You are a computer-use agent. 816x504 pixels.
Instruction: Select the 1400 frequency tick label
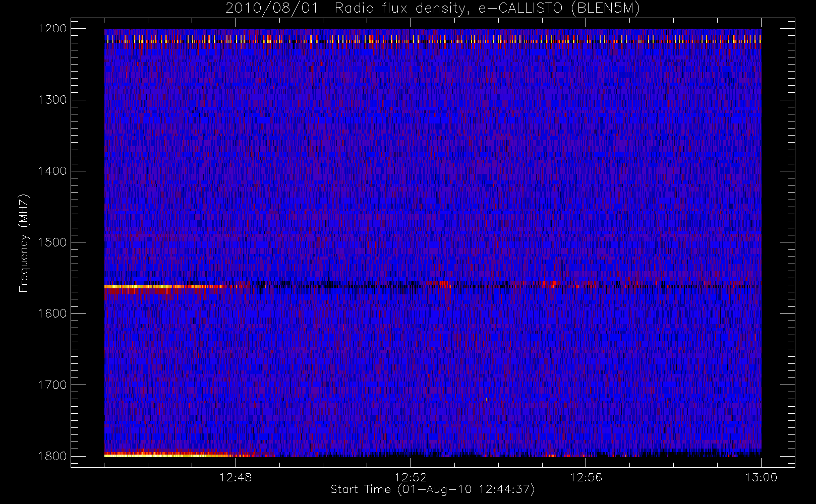[x=52, y=171]
